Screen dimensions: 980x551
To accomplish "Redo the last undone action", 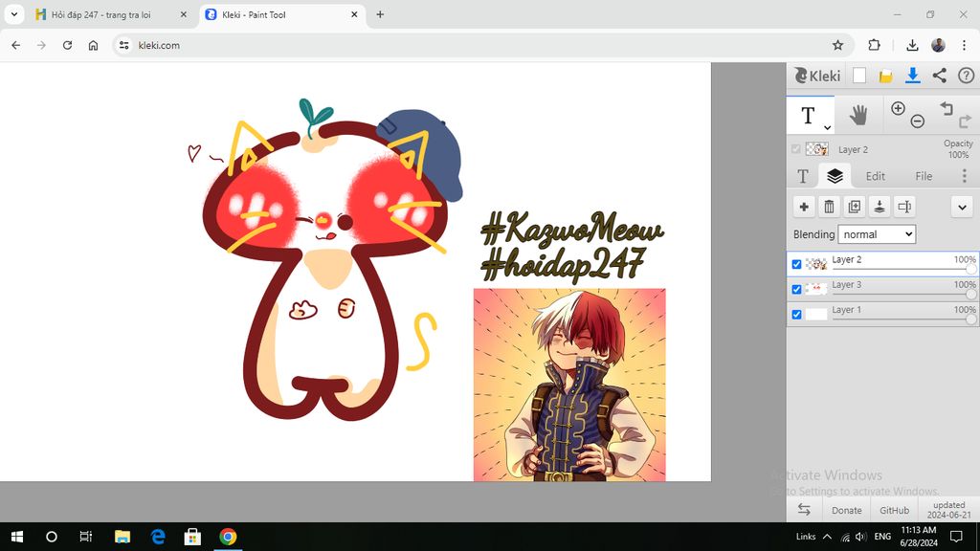I will pos(965,121).
